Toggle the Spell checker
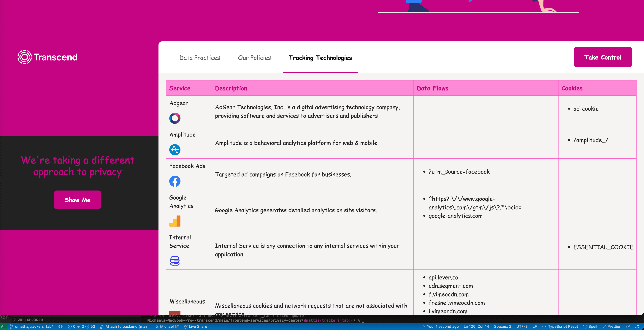 coord(591,326)
